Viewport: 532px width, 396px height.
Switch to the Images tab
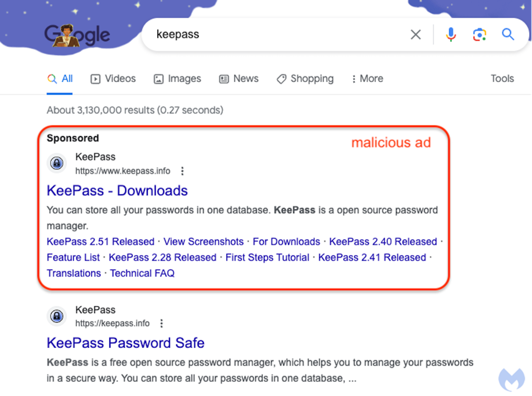coord(177,79)
